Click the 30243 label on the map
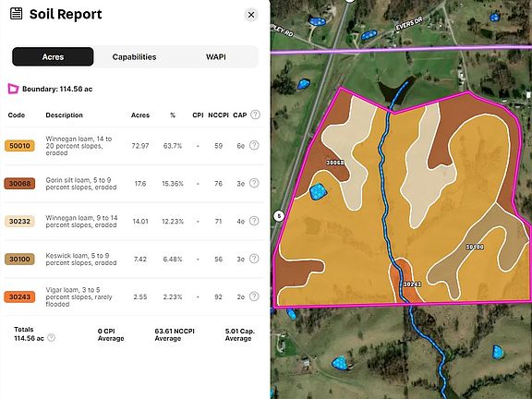The image size is (532, 399). point(412,284)
